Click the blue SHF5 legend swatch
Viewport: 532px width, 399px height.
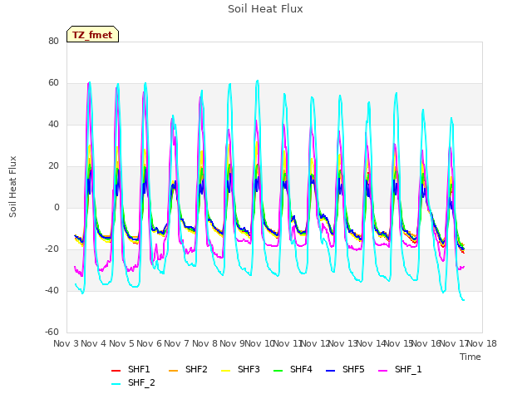[x=330, y=371]
